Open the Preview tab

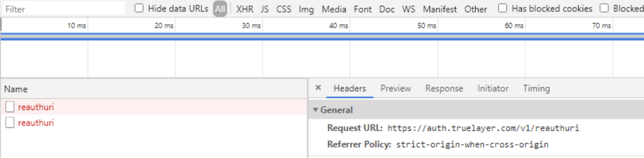click(x=396, y=88)
